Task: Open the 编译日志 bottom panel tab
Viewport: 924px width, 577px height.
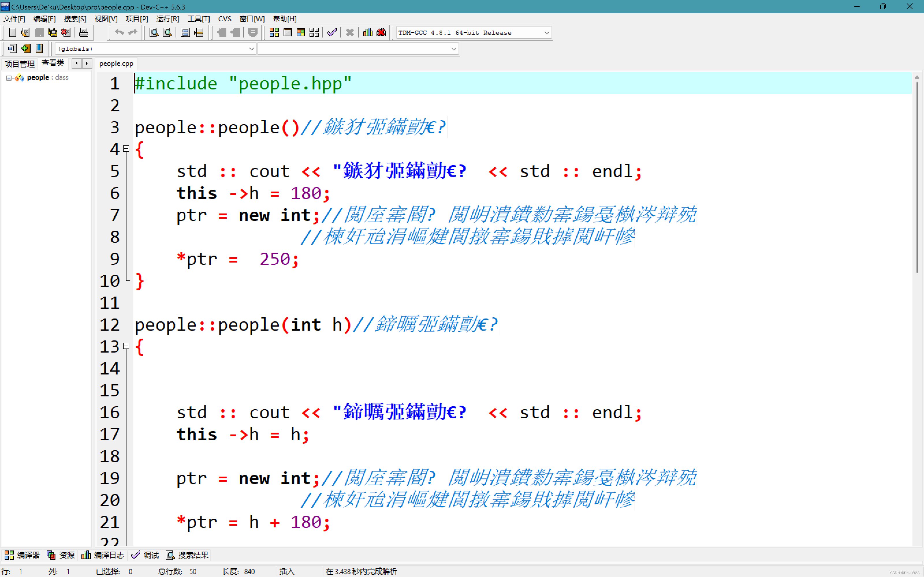Action: point(103,555)
